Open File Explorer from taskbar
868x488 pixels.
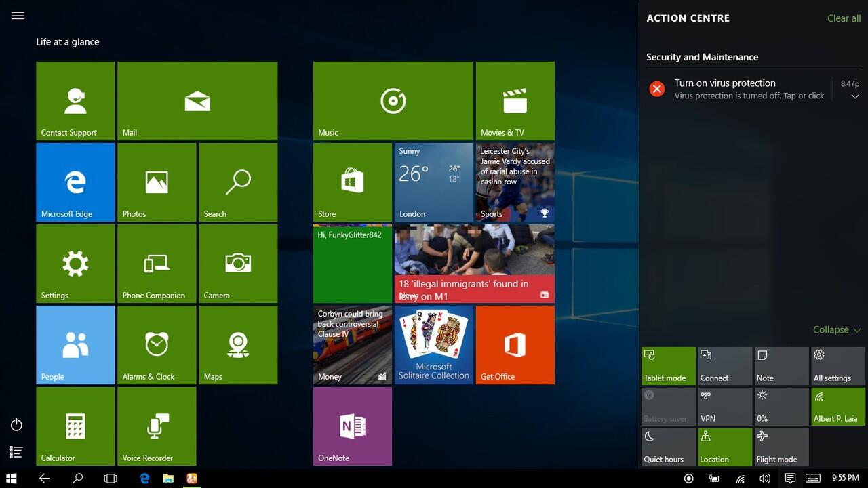[168, 479]
